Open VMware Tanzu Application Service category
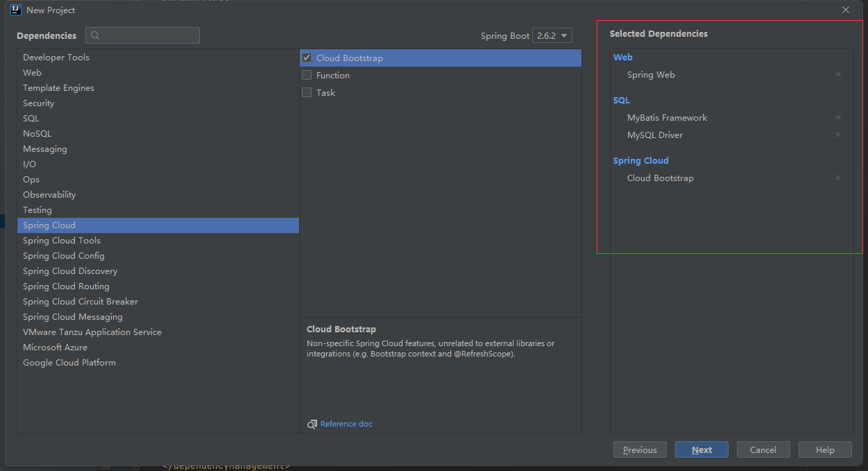This screenshot has height=471, width=868. point(158,332)
